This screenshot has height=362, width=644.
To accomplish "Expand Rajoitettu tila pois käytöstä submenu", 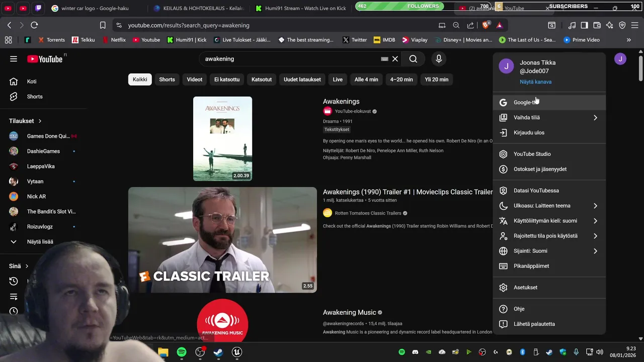I will tap(549, 236).
